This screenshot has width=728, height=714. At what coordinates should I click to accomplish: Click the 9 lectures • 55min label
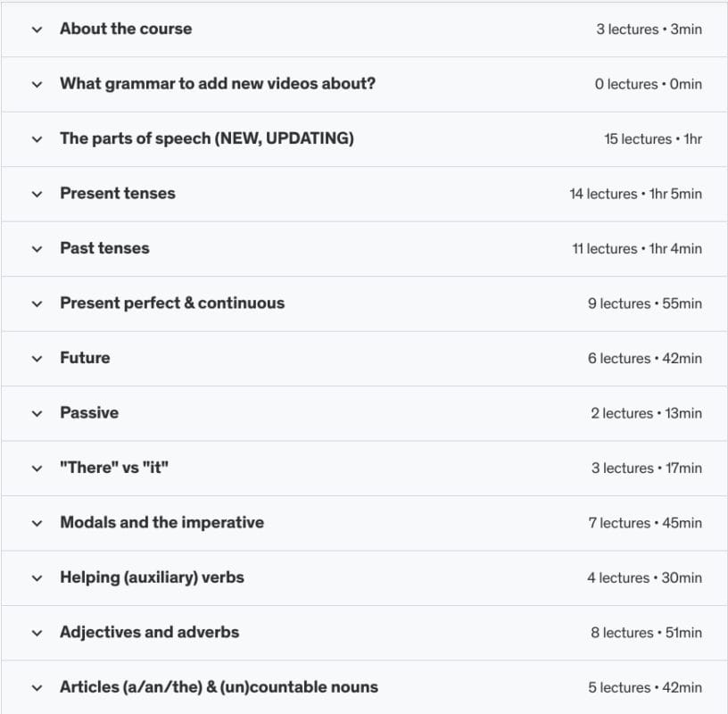(644, 303)
